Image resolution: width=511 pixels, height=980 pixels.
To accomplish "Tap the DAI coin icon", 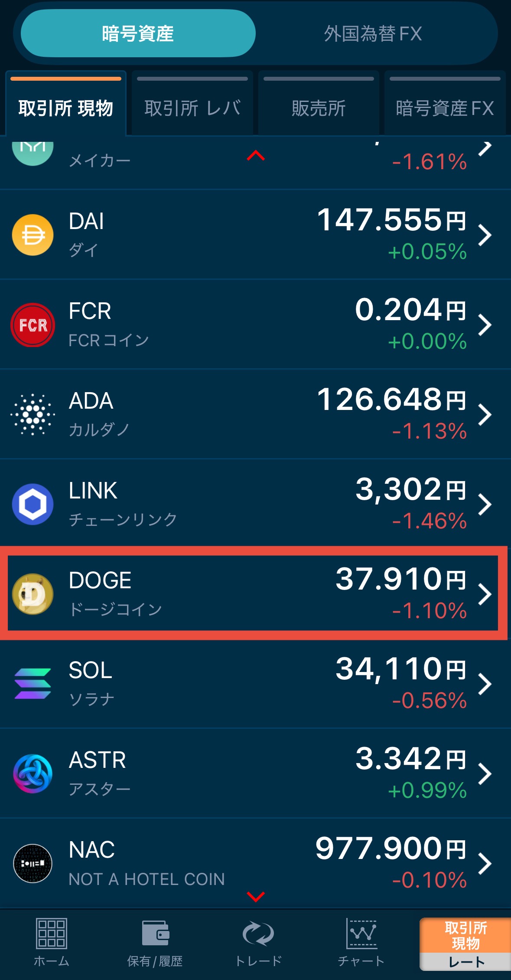I will click(x=33, y=235).
